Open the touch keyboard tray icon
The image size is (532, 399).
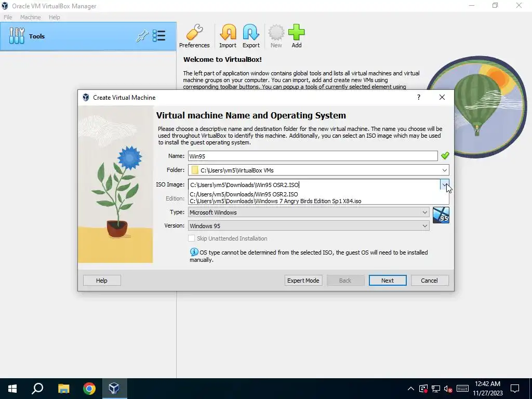click(462, 389)
